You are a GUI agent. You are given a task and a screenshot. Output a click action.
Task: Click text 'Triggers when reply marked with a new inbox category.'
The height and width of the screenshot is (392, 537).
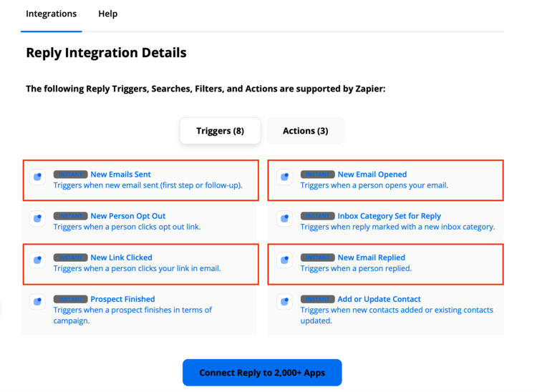(397, 227)
